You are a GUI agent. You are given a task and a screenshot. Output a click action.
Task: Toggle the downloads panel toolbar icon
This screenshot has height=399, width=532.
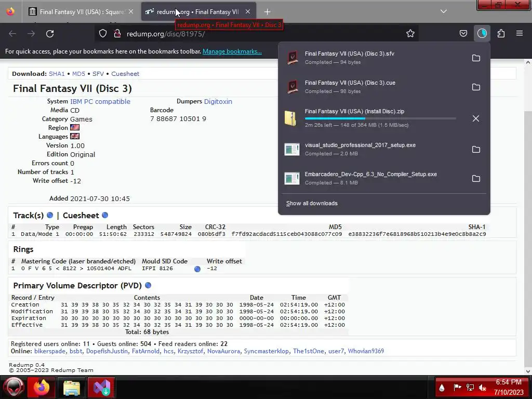[x=482, y=33]
